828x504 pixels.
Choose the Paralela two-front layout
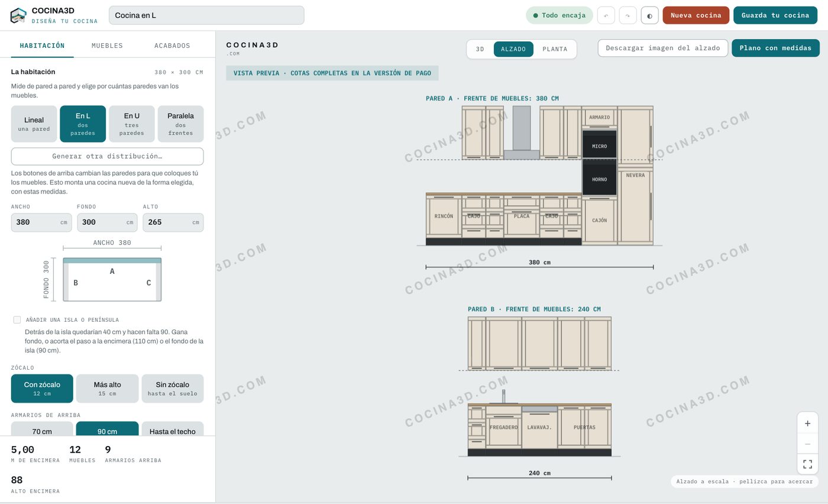tap(180, 124)
